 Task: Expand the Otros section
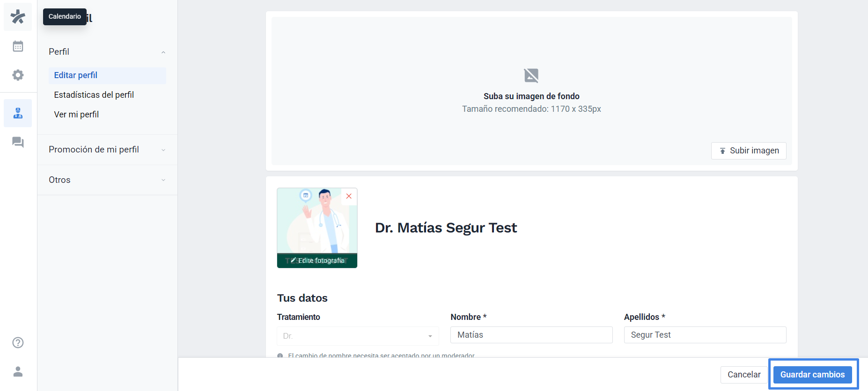point(107,180)
